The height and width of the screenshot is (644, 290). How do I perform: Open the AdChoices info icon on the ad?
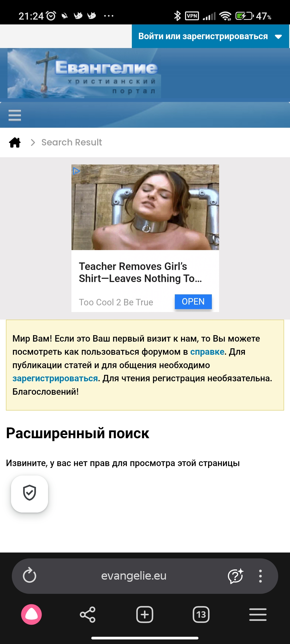(x=76, y=171)
